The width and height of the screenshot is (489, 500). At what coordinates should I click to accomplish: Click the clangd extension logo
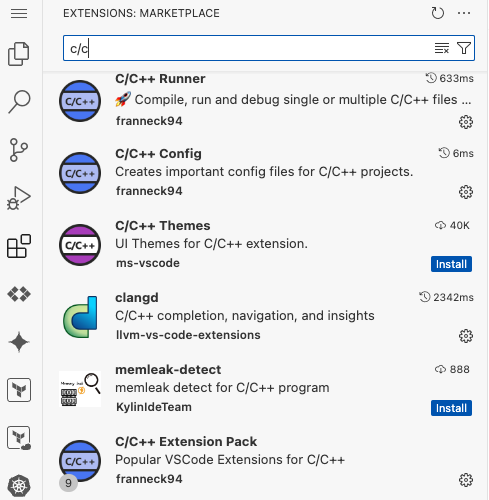[80, 317]
